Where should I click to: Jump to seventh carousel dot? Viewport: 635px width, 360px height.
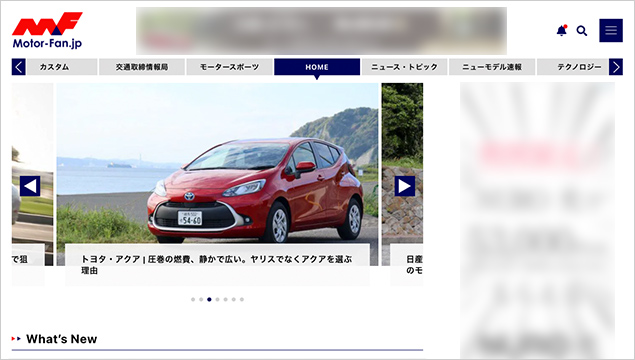pyautogui.click(x=242, y=300)
